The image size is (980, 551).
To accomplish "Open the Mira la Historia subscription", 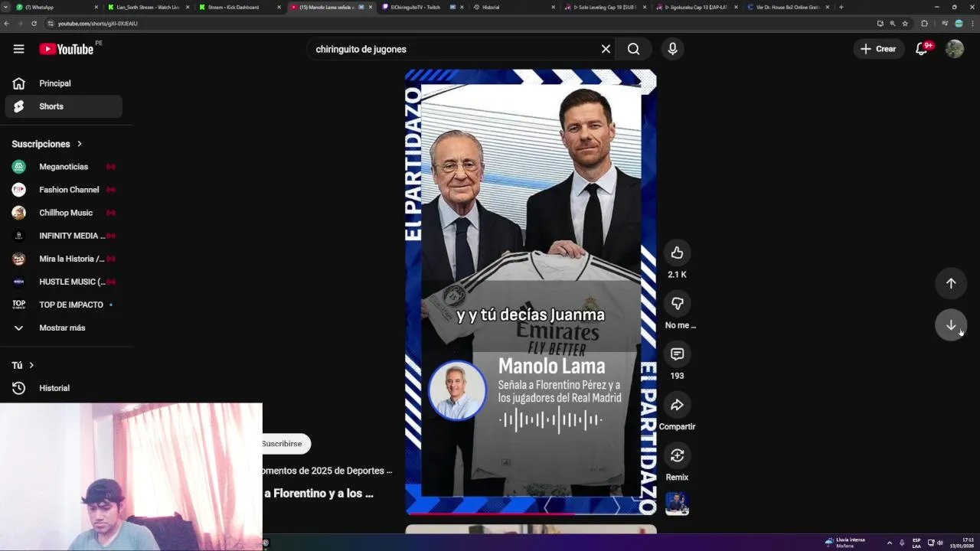I will pyautogui.click(x=64, y=259).
